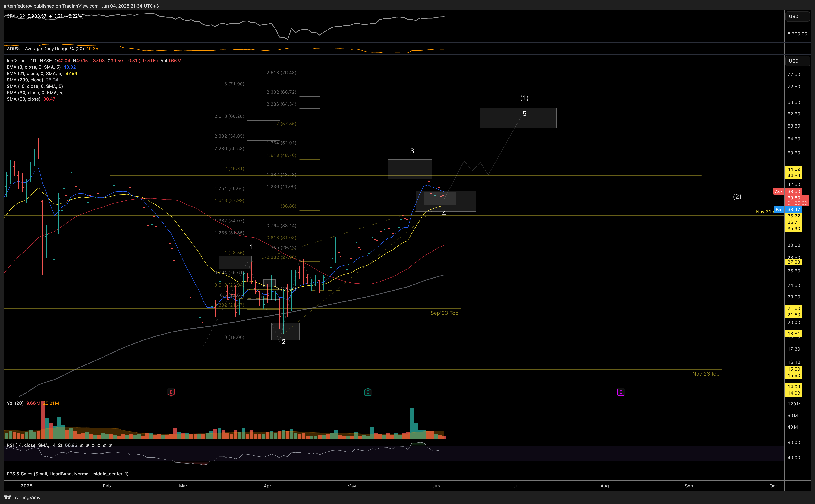Image resolution: width=815 pixels, height=504 pixels.
Task: Click the 2 (57.85) Fibonacci label
Action: point(286,124)
